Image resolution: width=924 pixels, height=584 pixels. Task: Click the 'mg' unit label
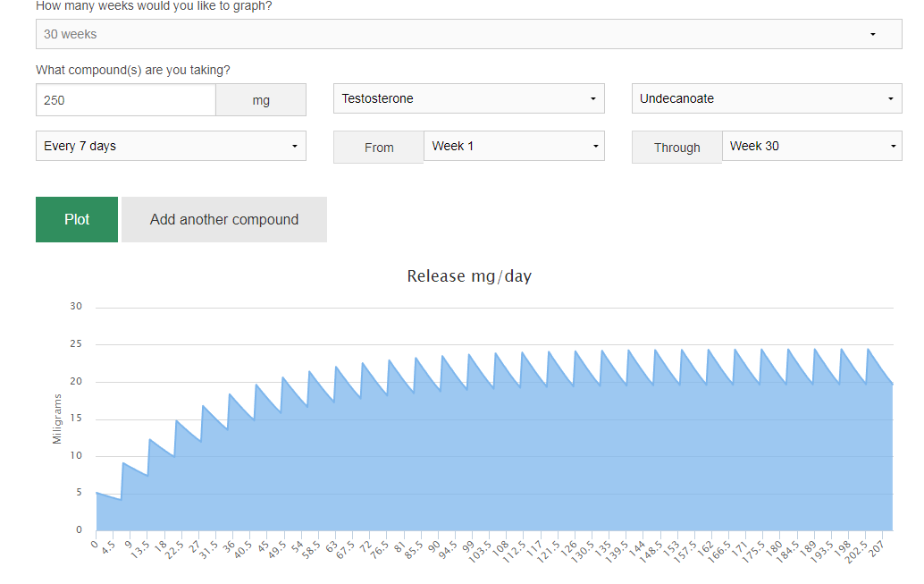coord(261,100)
